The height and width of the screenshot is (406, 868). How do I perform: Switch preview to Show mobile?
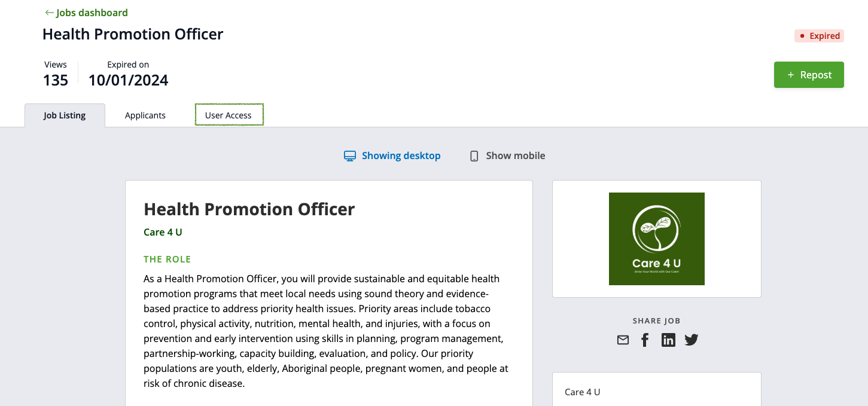coord(507,156)
